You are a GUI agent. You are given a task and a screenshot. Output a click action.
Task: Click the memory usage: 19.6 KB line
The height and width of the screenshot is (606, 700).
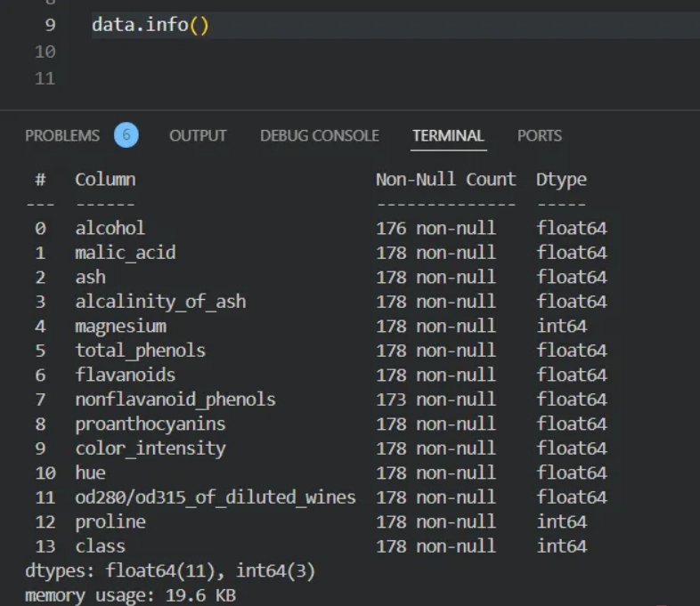130,595
